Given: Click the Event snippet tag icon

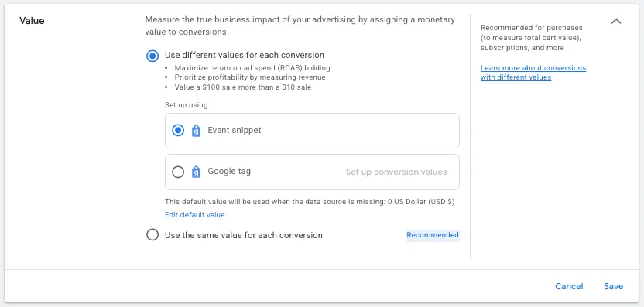Looking at the screenshot, I should (x=197, y=131).
